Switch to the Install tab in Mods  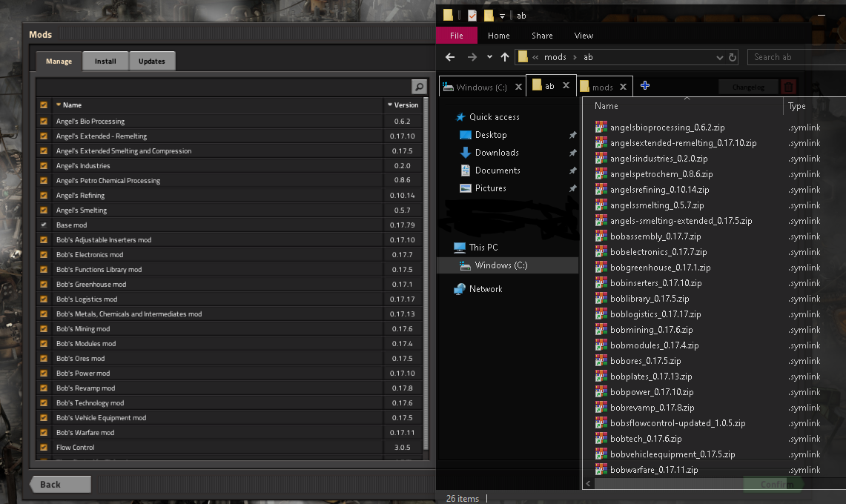tap(105, 62)
